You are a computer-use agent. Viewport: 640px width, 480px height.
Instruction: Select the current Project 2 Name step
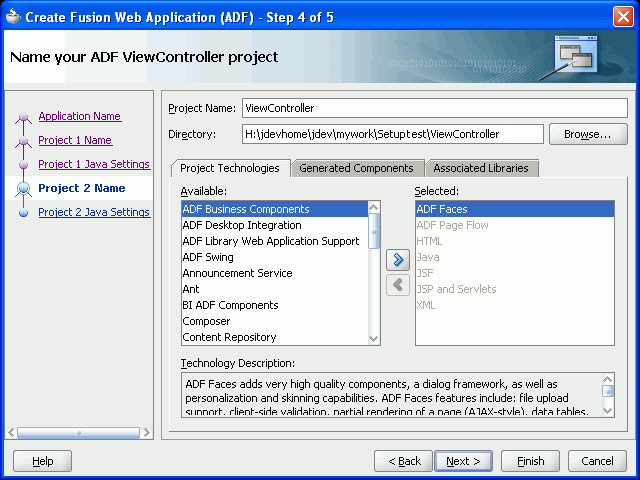[x=82, y=188]
